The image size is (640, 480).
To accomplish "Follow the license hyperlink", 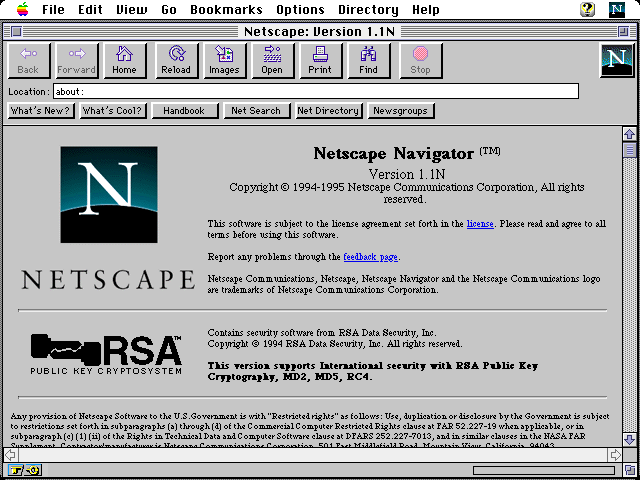I will click(480, 224).
